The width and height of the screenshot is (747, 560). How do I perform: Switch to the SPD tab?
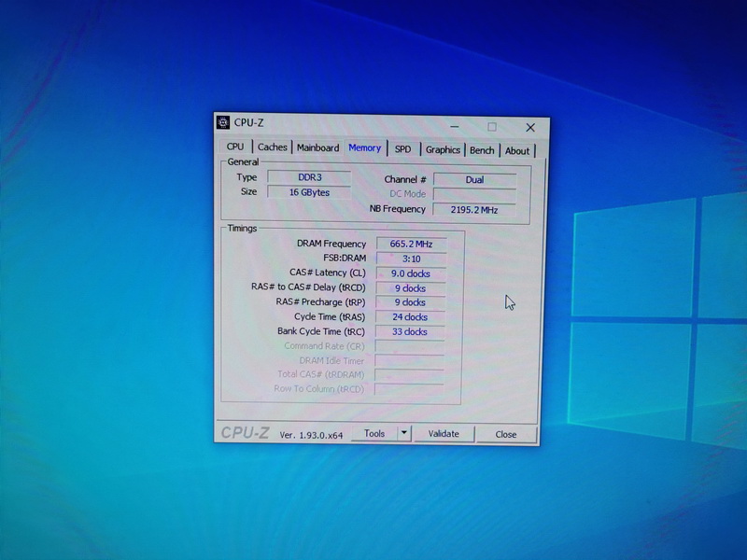click(x=403, y=149)
